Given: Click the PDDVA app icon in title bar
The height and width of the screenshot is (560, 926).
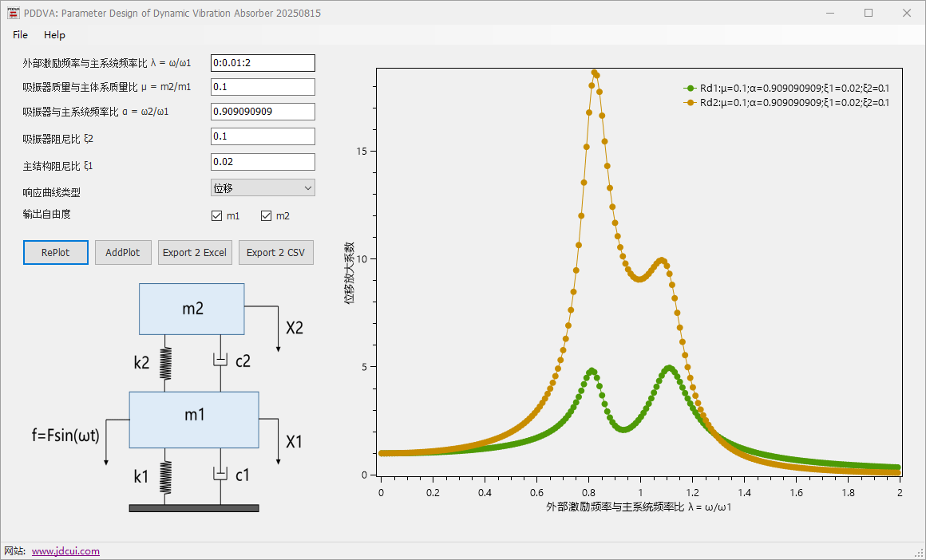Looking at the screenshot, I should pyautogui.click(x=13, y=13).
